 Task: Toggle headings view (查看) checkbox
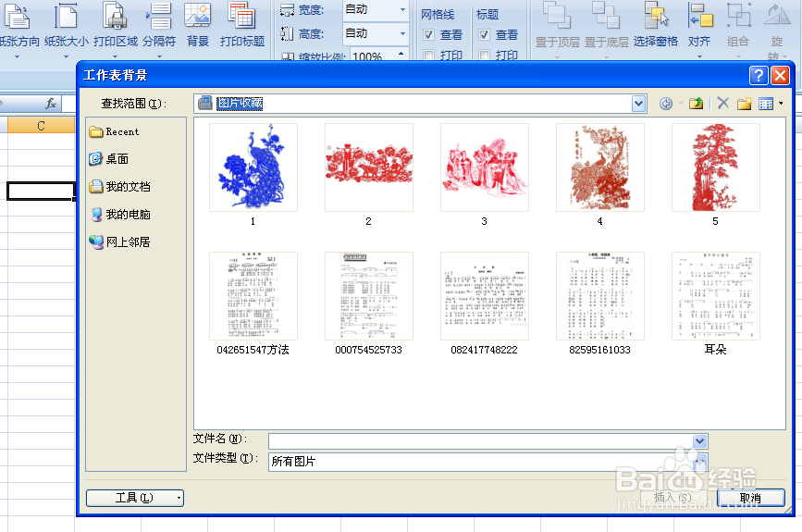tap(484, 35)
